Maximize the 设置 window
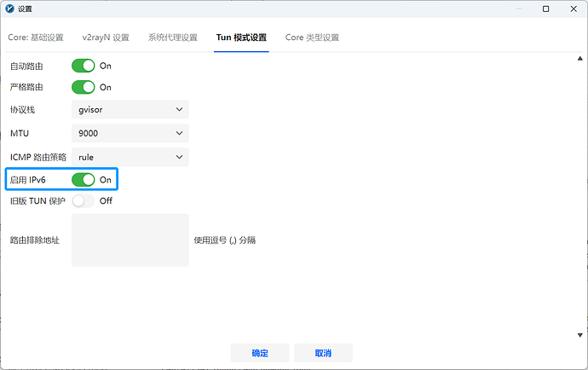The height and width of the screenshot is (370, 588). click(x=546, y=9)
